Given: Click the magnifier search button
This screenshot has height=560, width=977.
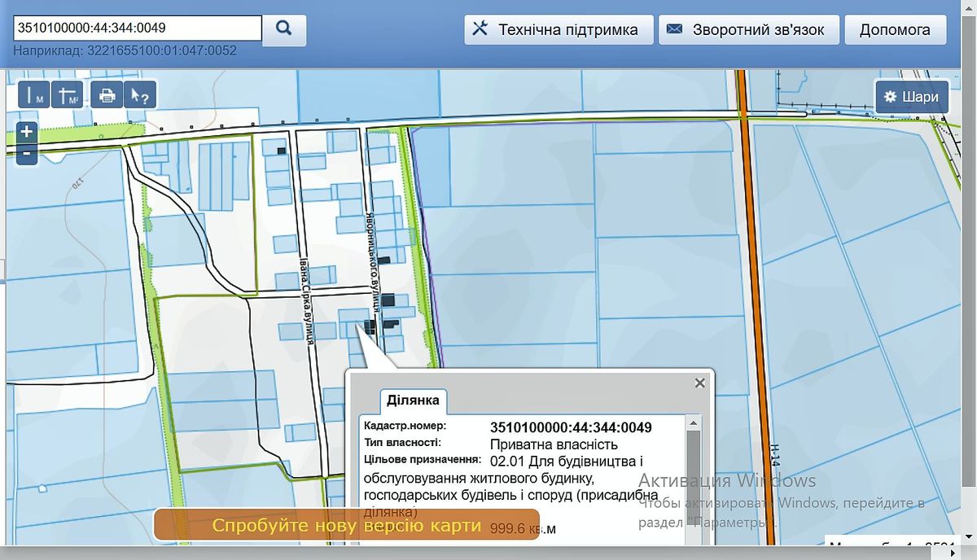Looking at the screenshot, I should point(284,28).
